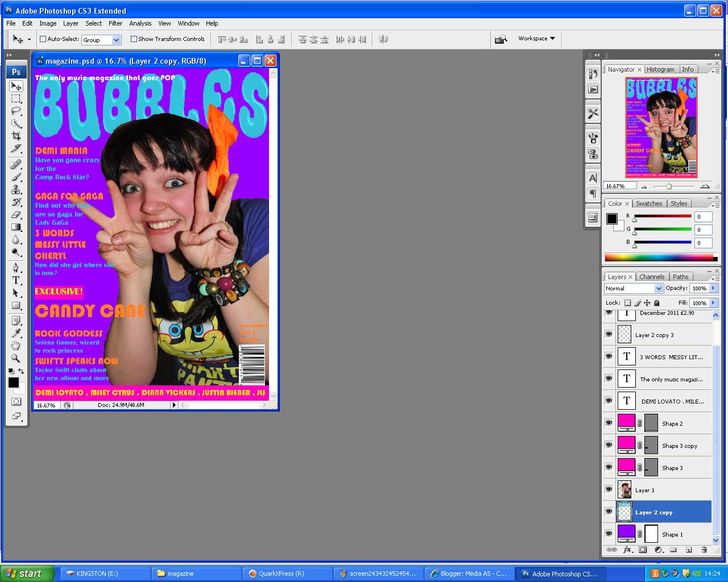
Task: Select the History Brush tool
Action: point(16,202)
